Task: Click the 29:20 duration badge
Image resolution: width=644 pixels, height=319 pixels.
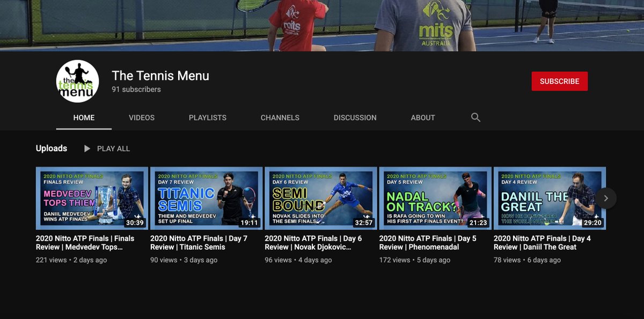Action: [592, 222]
